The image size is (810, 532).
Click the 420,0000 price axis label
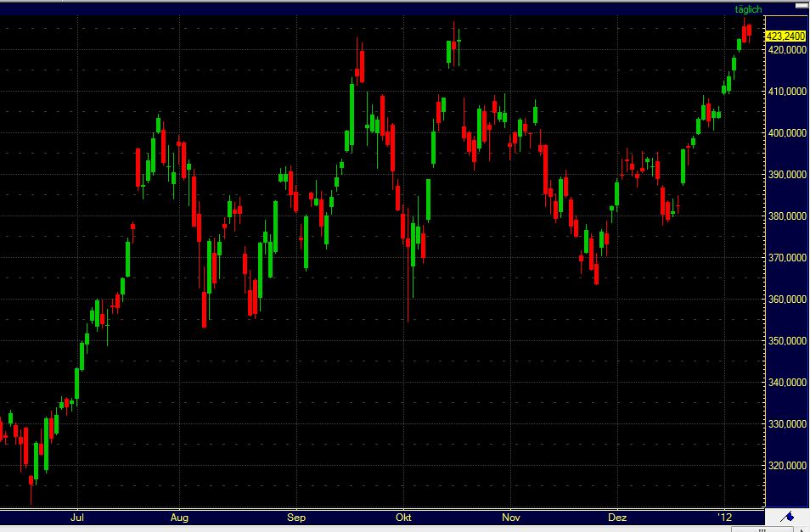click(787, 50)
